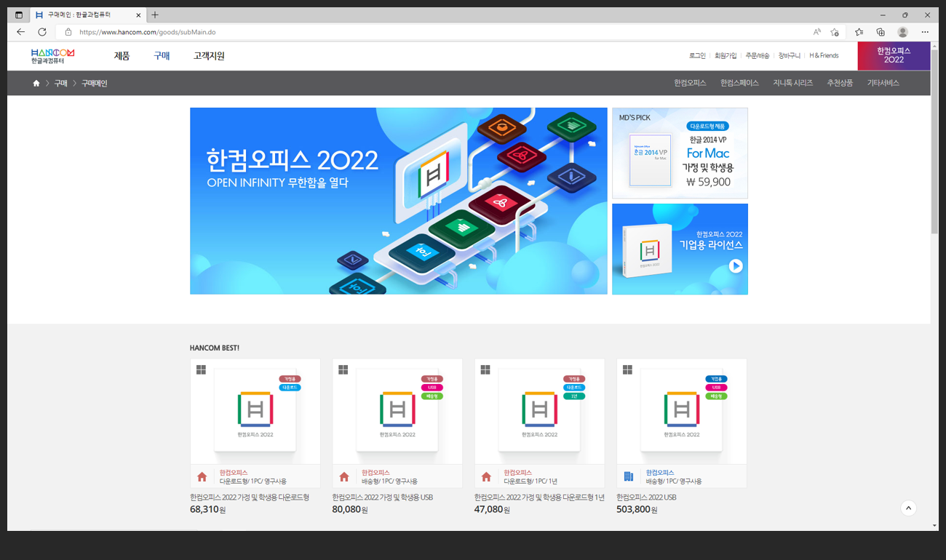Open the MD's PICK 한글 2014 VP For Mac banner
Viewport: 946px width, 560px height.
[x=680, y=153]
